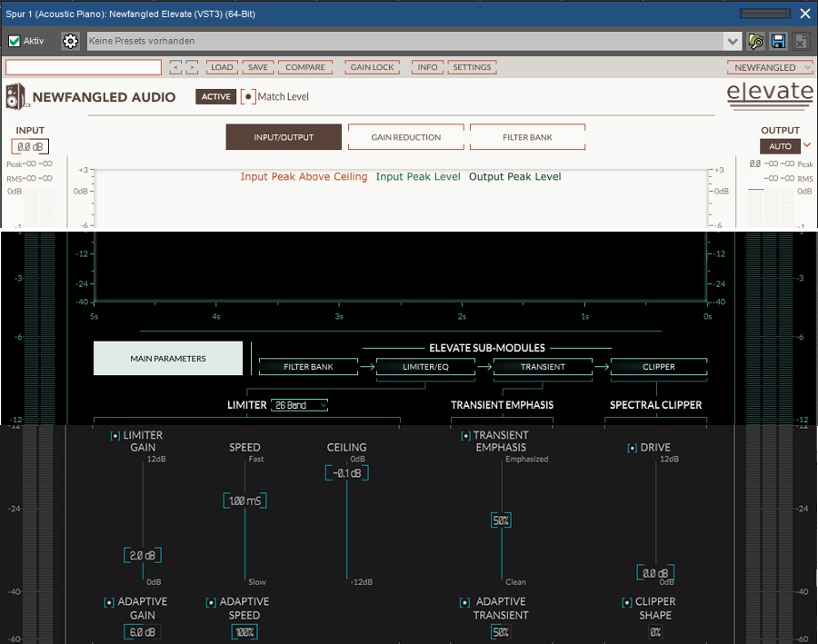
Task: Click the Adaptive Speed value 100%
Action: click(244, 632)
